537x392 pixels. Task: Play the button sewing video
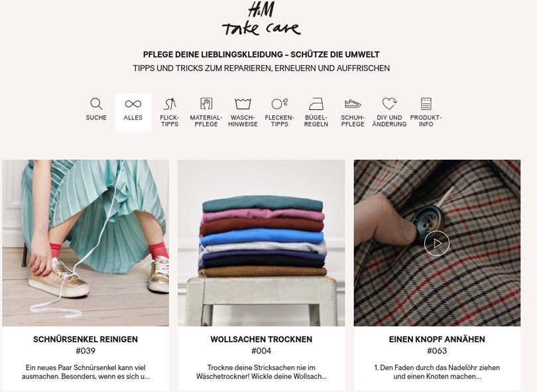437,243
